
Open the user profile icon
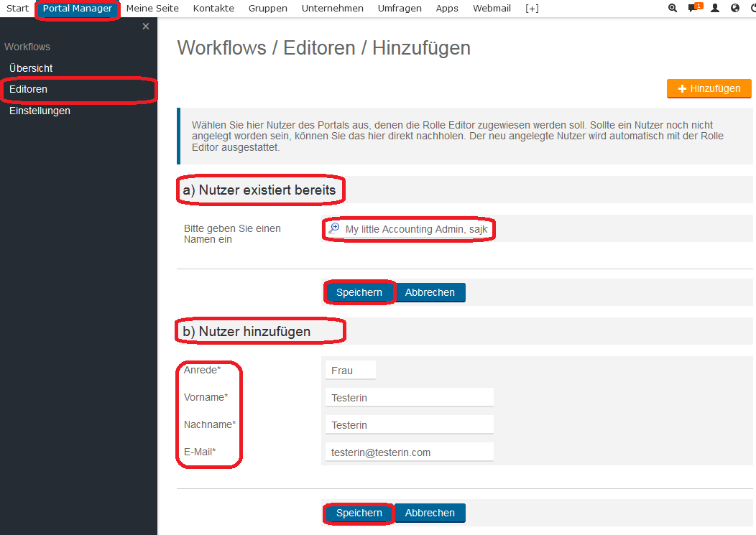point(715,8)
